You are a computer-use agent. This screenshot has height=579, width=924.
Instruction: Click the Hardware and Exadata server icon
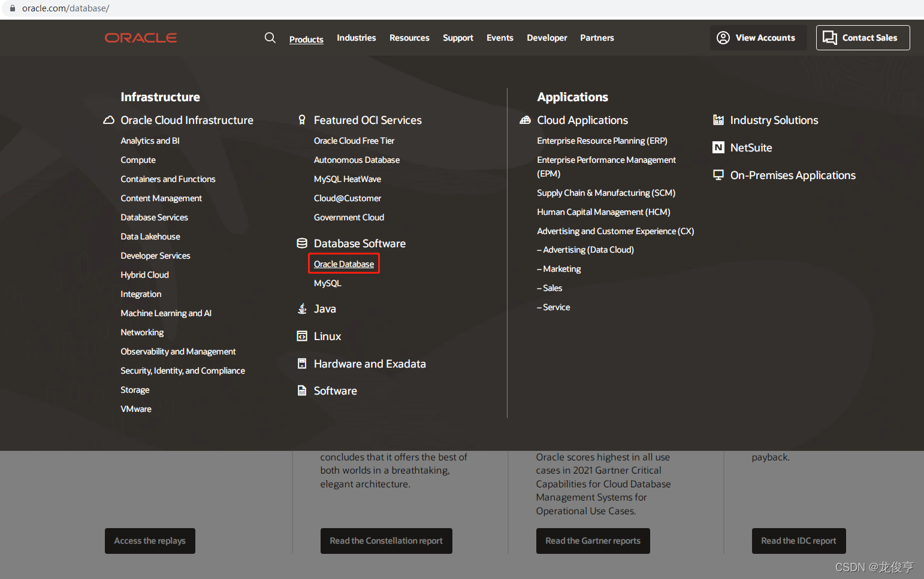pyautogui.click(x=302, y=363)
